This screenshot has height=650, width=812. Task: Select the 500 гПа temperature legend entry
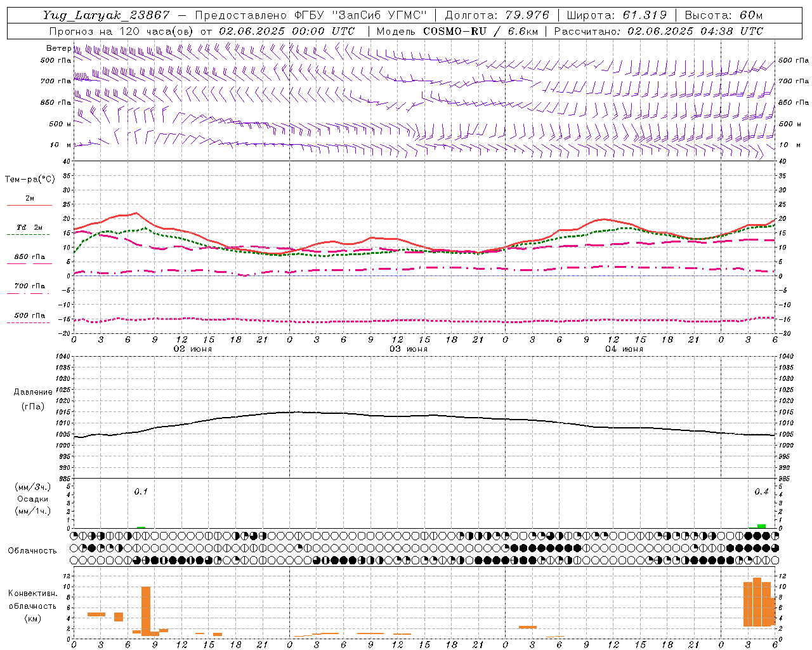point(30,315)
